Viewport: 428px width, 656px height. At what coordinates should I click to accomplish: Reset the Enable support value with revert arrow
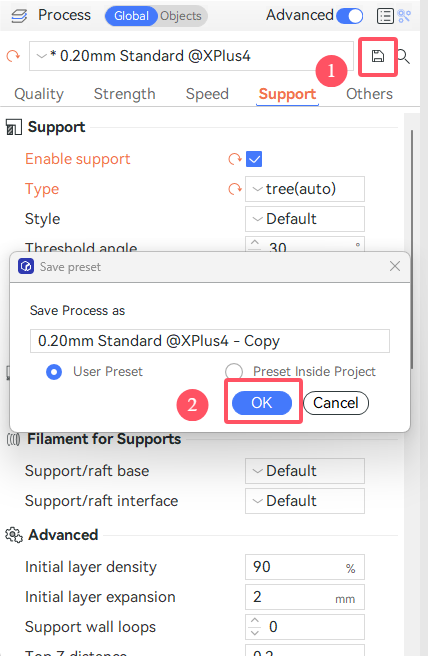pos(235,159)
